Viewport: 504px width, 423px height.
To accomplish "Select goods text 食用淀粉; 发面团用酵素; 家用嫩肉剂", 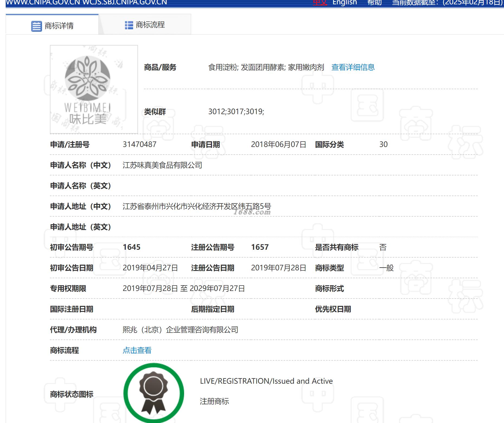I will pos(266,67).
